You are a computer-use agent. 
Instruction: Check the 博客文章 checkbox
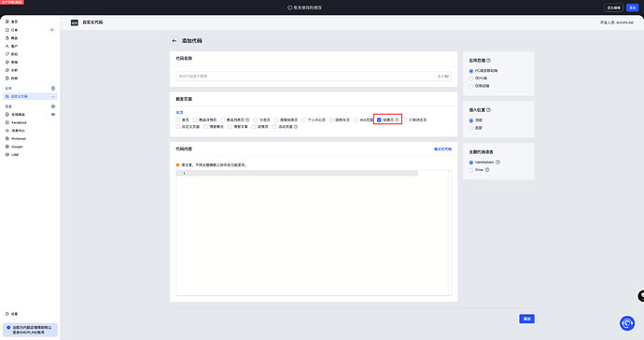230,127
